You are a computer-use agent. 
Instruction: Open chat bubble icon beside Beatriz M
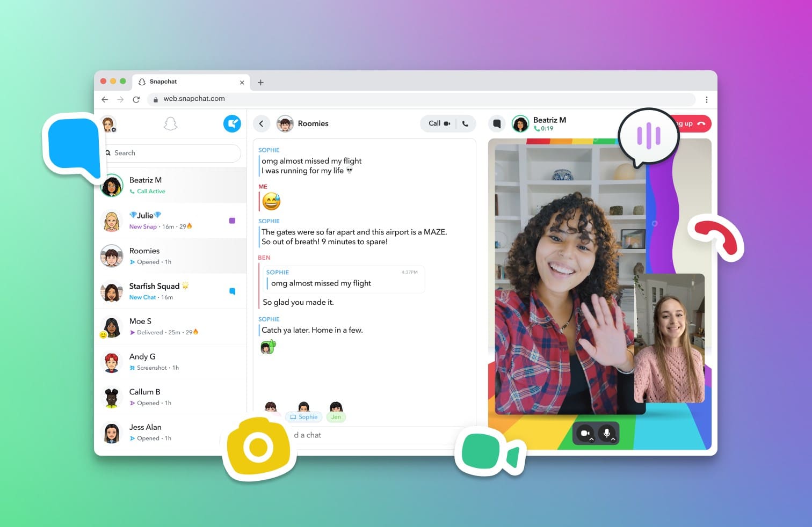pyautogui.click(x=497, y=124)
